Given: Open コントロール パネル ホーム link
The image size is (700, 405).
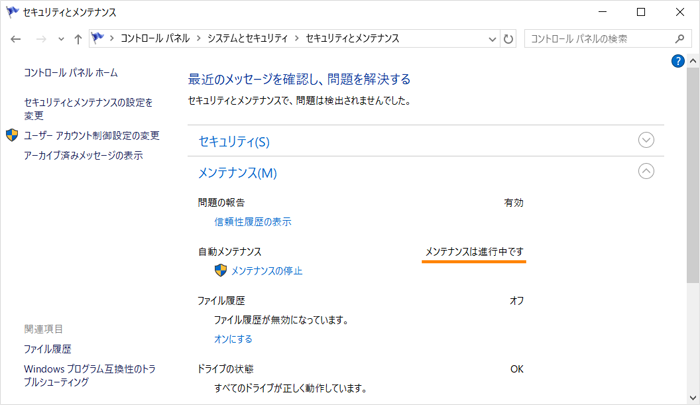Looking at the screenshot, I should [71, 73].
